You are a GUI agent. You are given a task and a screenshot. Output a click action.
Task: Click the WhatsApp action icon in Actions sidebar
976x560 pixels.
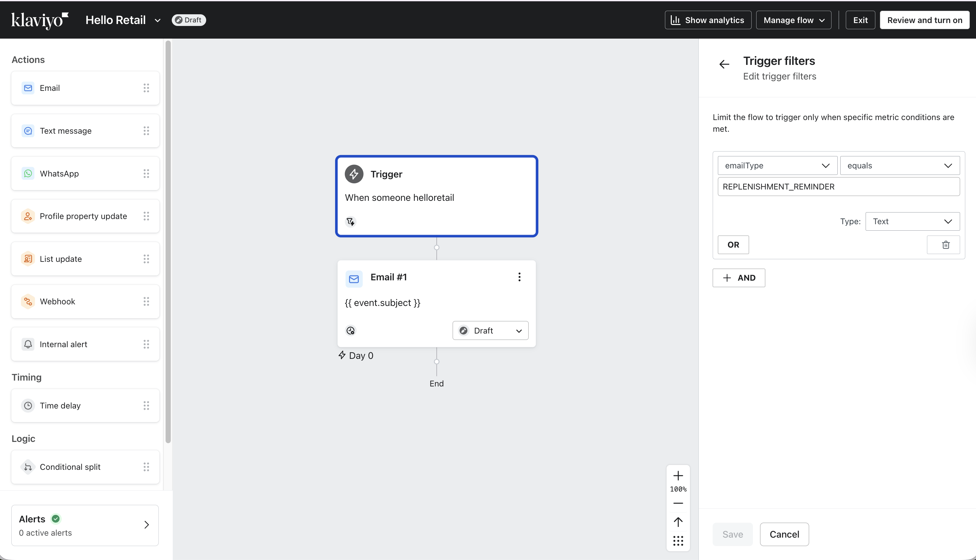click(x=28, y=174)
